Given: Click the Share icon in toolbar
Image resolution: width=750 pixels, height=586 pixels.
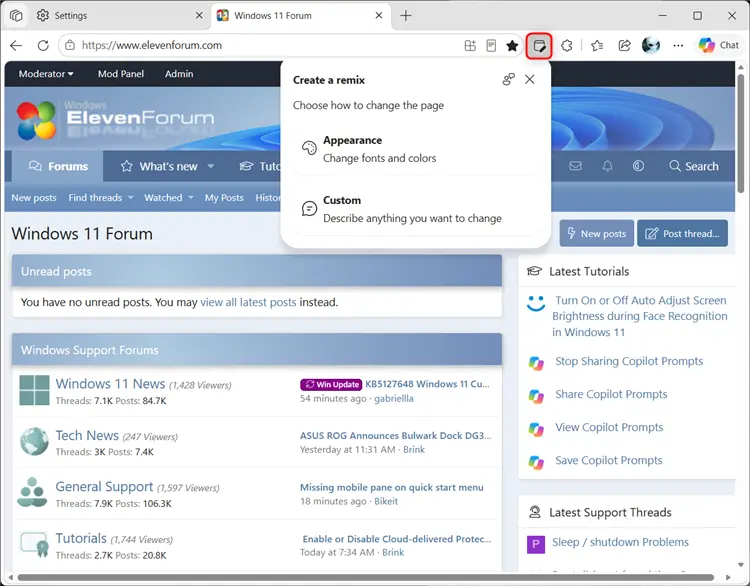Looking at the screenshot, I should tap(624, 45).
